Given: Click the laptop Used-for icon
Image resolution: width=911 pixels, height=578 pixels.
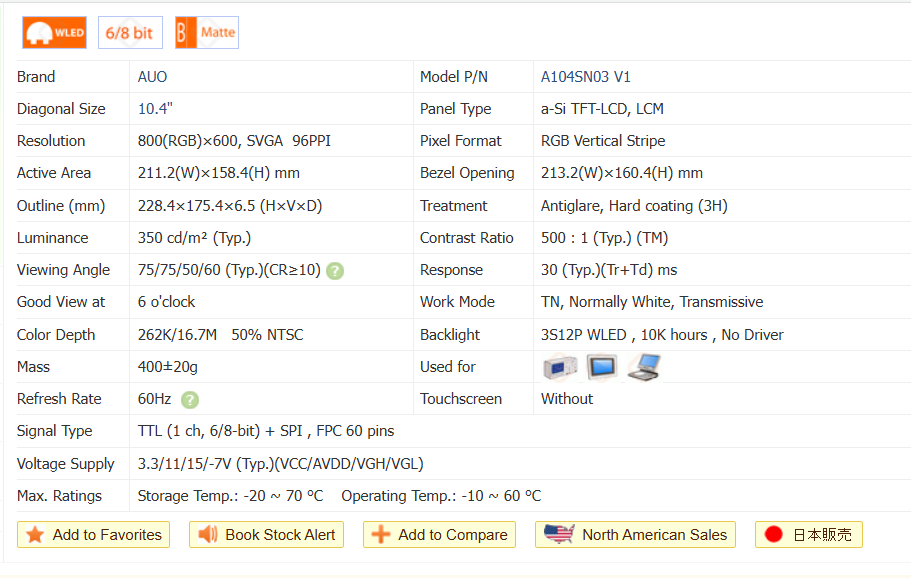Looking at the screenshot, I should pyautogui.click(x=643, y=367).
